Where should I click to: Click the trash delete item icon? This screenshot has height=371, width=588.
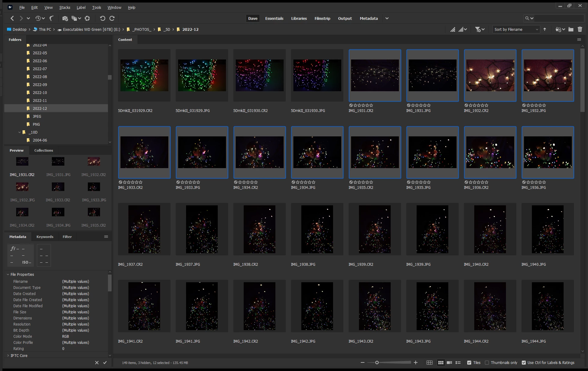[x=580, y=29]
